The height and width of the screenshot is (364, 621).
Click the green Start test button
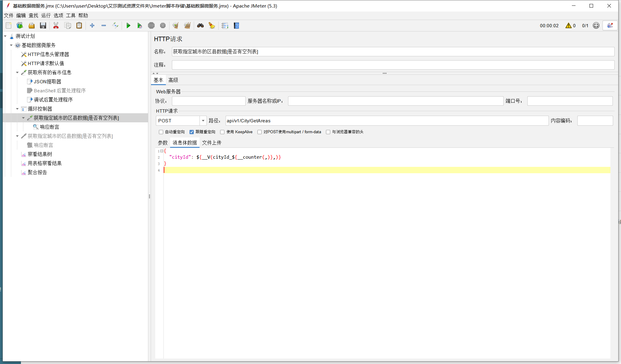(x=128, y=26)
